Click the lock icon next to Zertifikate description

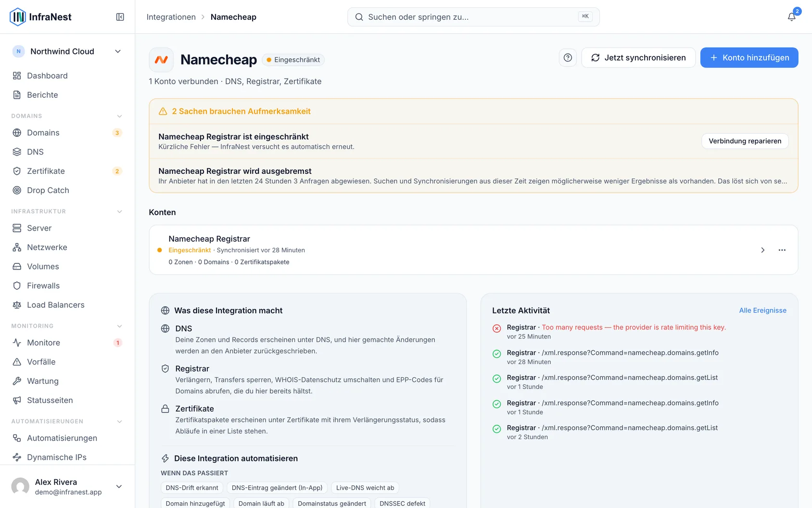(165, 409)
